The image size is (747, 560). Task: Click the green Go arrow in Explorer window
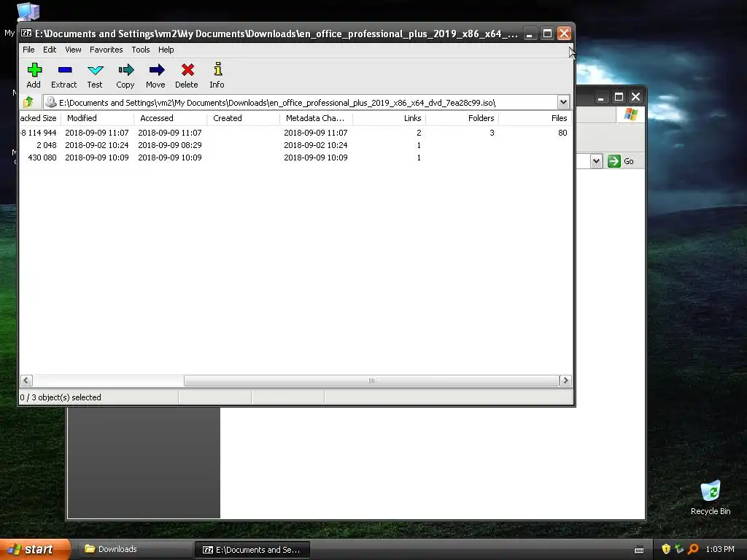coord(614,161)
